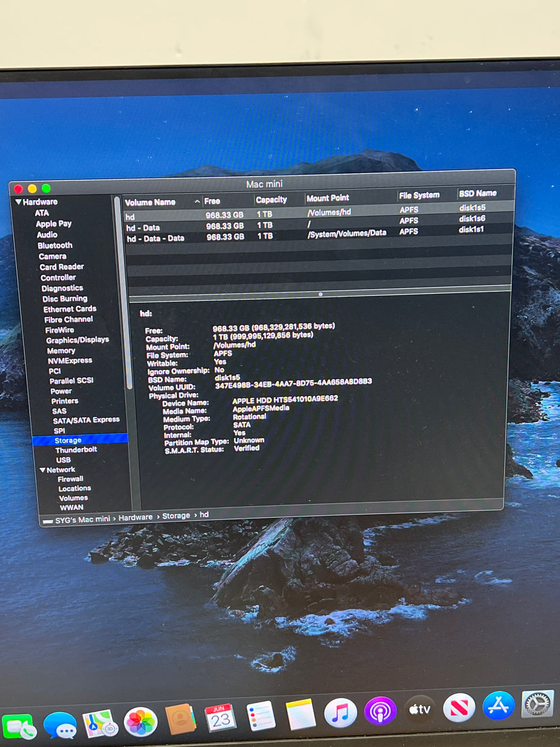Screen dimensions: 560x747
Task: Launch Maps from the Dock
Action: (x=100, y=723)
